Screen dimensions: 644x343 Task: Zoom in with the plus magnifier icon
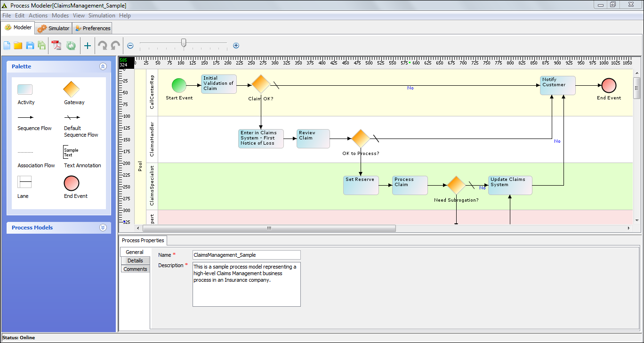[236, 46]
